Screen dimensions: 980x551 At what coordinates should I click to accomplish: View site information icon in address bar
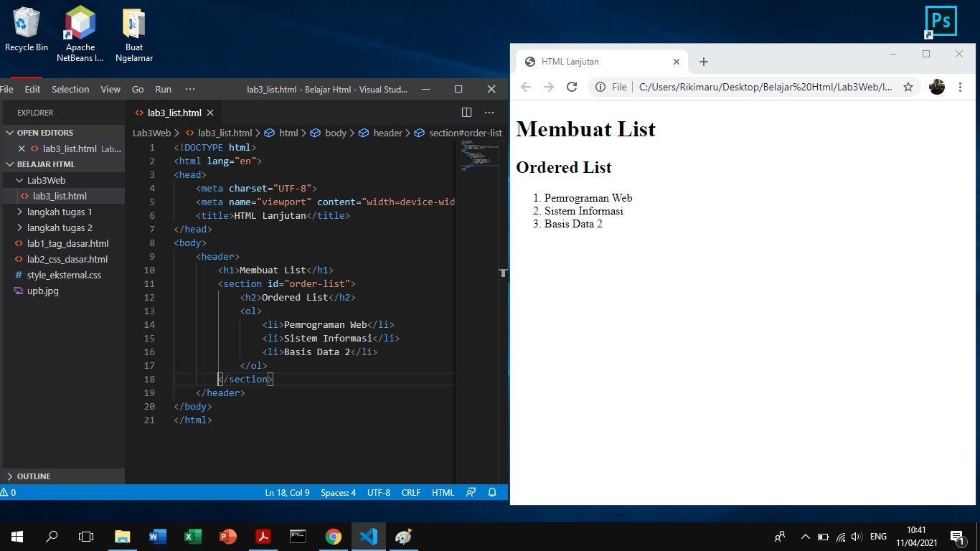pos(600,87)
